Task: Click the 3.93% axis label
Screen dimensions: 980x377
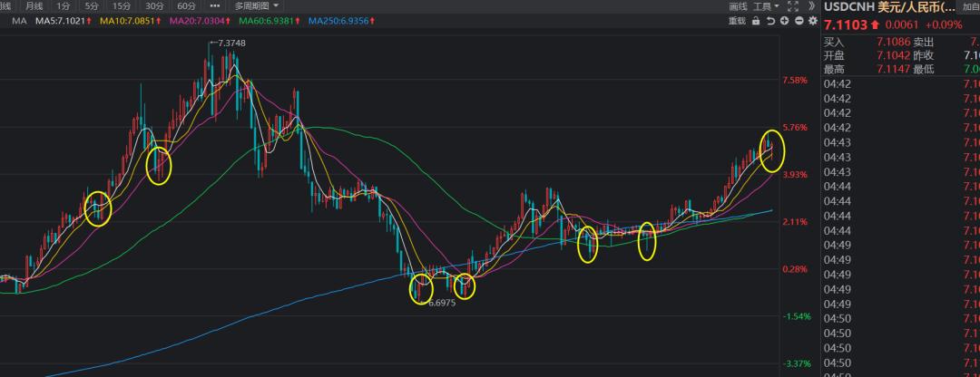Action: [794, 175]
